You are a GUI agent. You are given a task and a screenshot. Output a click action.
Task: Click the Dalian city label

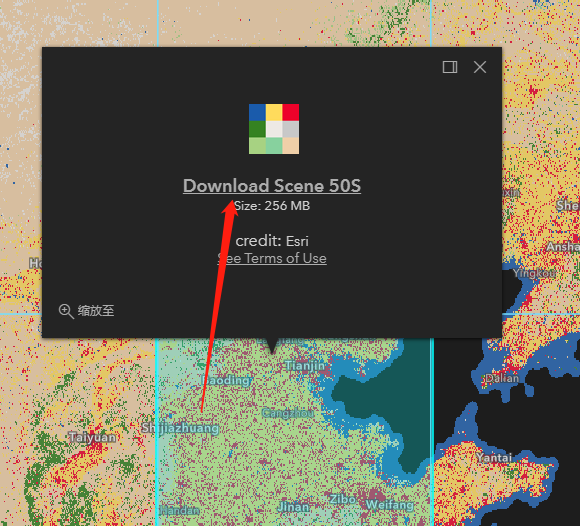(x=502, y=378)
